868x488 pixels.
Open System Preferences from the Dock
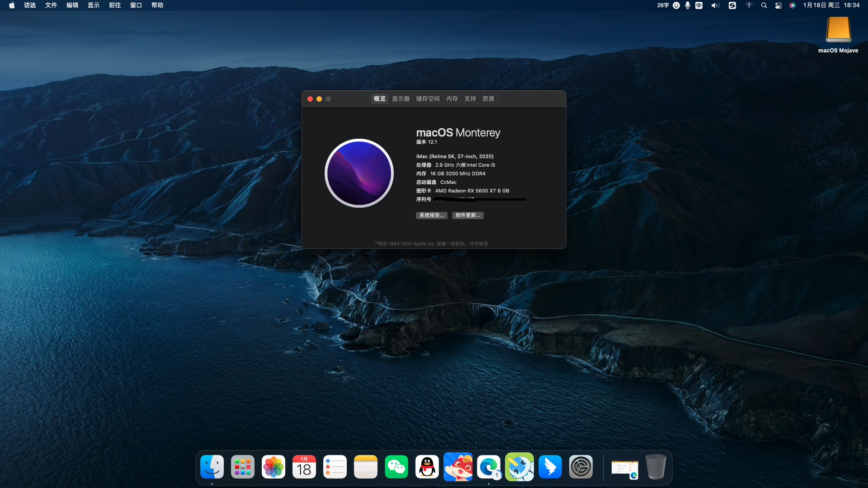click(x=581, y=467)
